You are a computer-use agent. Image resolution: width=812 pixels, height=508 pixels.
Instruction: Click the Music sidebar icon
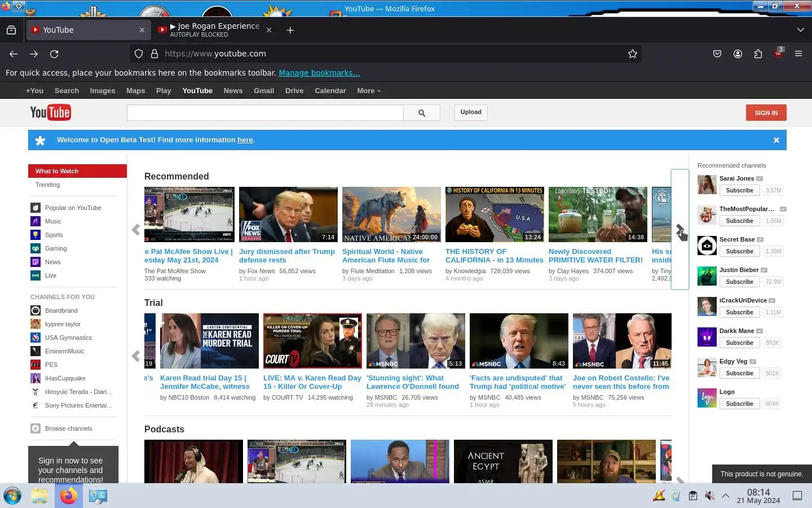click(x=36, y=221)
